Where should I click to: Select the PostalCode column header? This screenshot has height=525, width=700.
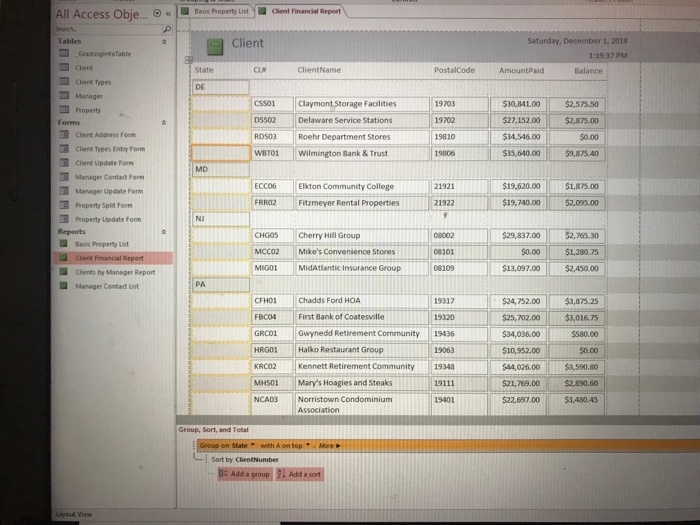coord(454,71)
